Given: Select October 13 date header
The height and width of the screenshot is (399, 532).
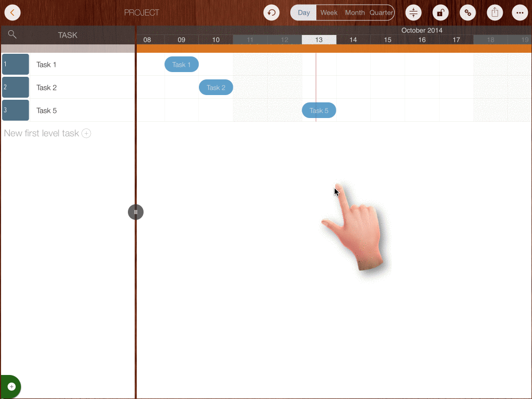Looking at the screenshot, I should [x=319, y=40].
